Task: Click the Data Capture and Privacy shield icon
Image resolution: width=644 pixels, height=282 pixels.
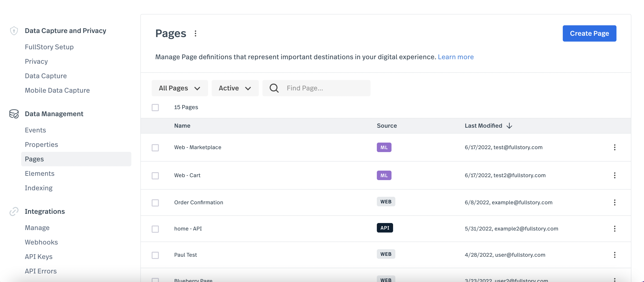Action: coord(14,31)
